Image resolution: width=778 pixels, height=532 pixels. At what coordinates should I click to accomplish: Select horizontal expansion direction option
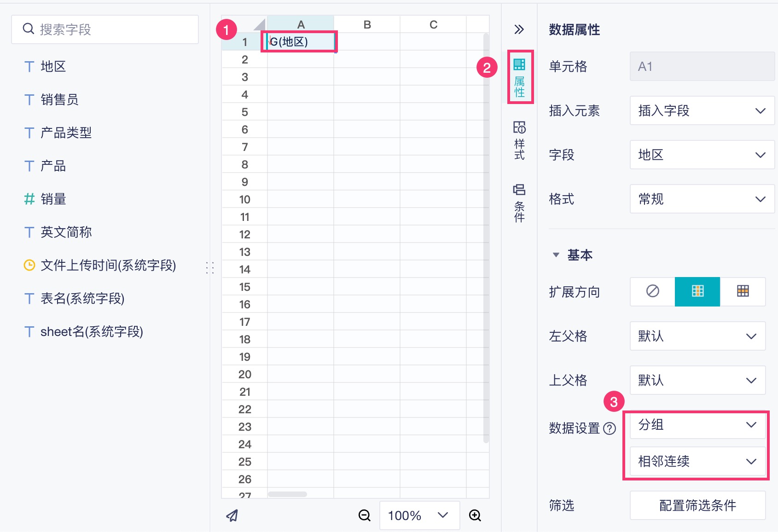pyautogui.click(x=743, y=291)
